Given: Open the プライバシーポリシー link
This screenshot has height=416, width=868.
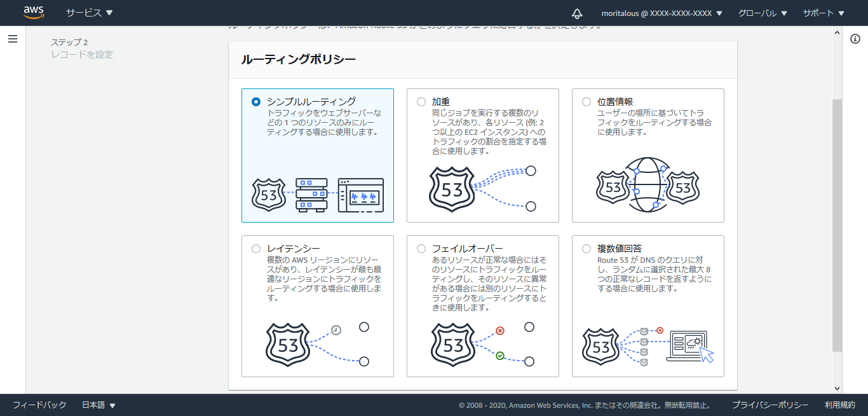Looking at the screenshot, I should [x=770, y=405].
